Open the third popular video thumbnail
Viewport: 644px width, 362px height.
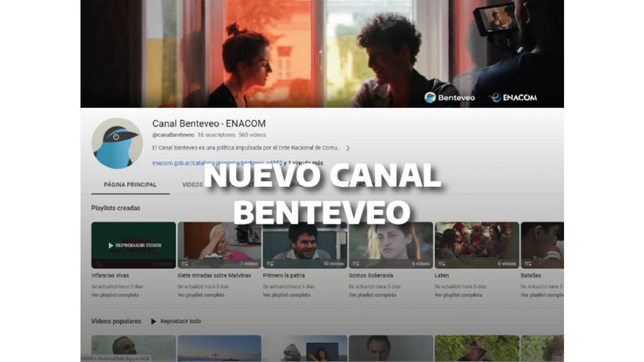[x=305, y=348]
